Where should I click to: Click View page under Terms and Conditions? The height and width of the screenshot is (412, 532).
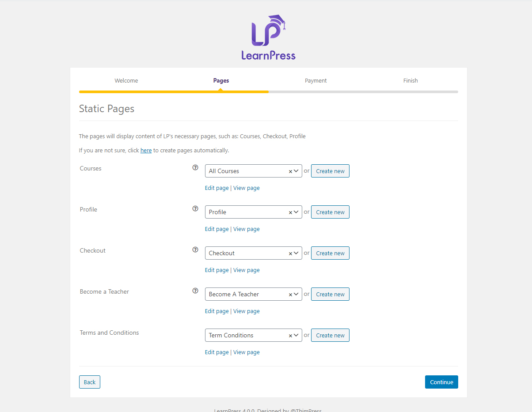pos(247,352)
